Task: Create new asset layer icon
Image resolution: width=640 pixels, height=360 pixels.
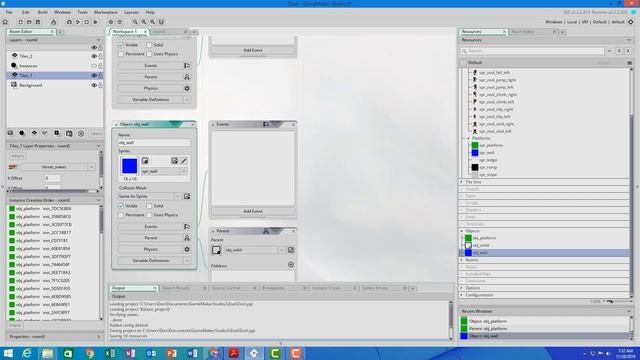Action: tap(57, 133)
